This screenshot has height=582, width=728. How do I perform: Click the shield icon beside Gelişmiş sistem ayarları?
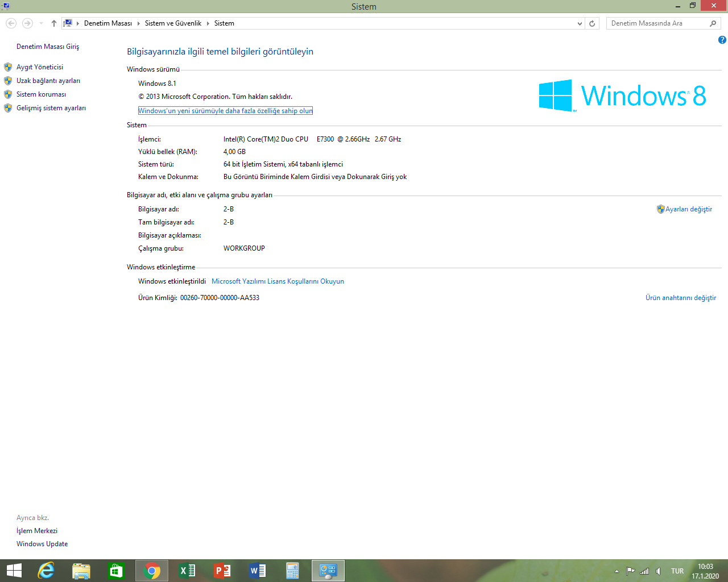8,108
